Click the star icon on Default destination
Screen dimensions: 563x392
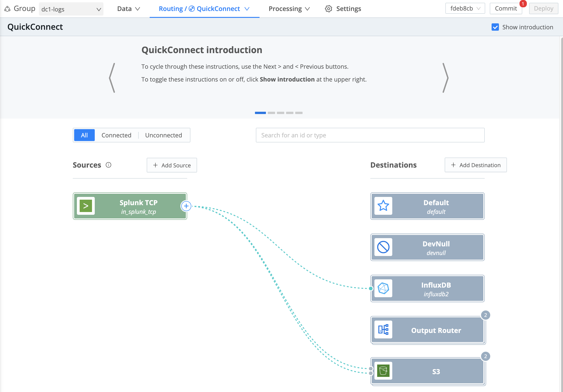(x=383, y=206)
